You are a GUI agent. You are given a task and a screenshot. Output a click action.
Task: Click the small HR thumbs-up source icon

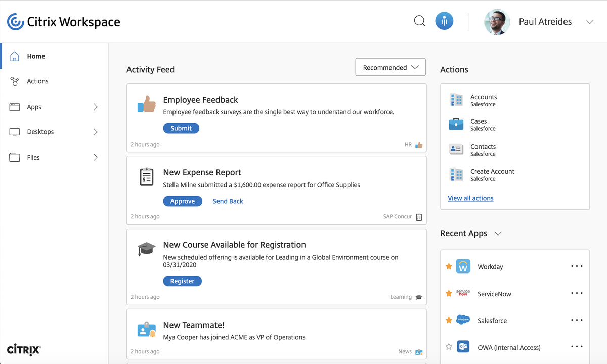(x=419, y=145)
